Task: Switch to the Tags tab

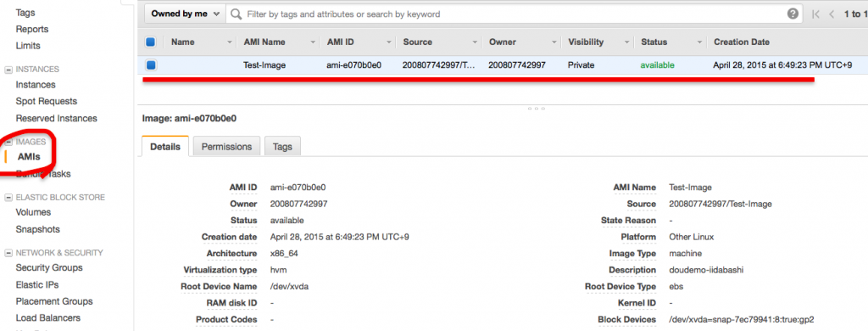Action: 282,146
